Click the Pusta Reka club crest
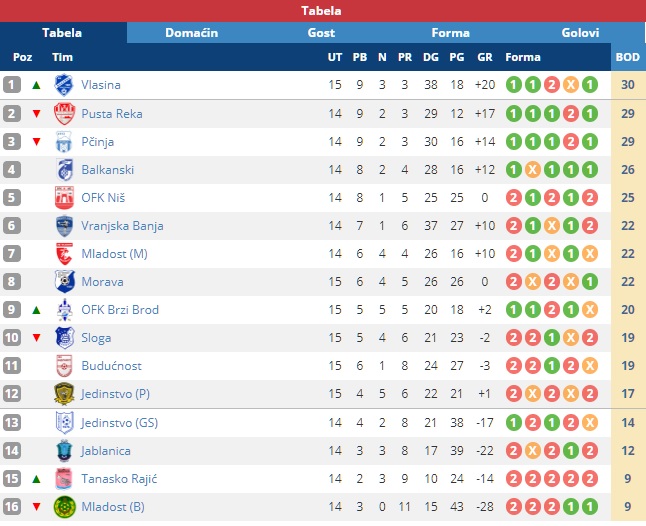Image resolution: width=646 pixels, height=526 pixels. (64, 114)
